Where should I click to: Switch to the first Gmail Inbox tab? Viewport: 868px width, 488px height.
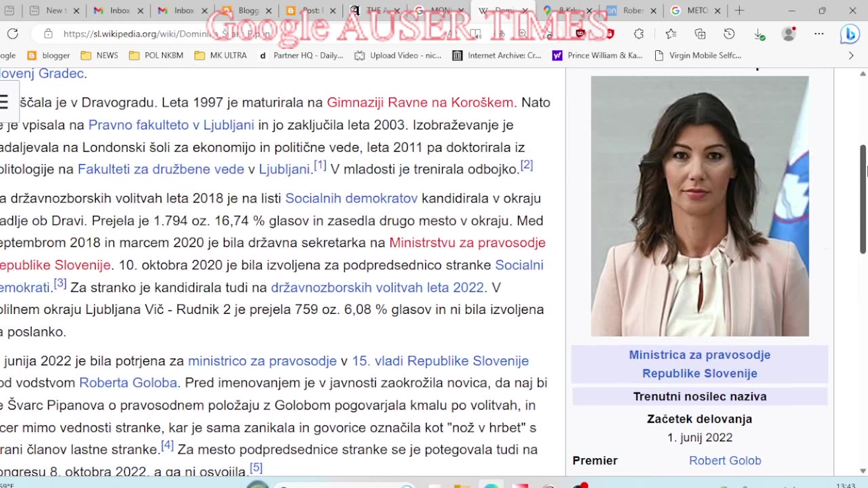coord(119,11)
